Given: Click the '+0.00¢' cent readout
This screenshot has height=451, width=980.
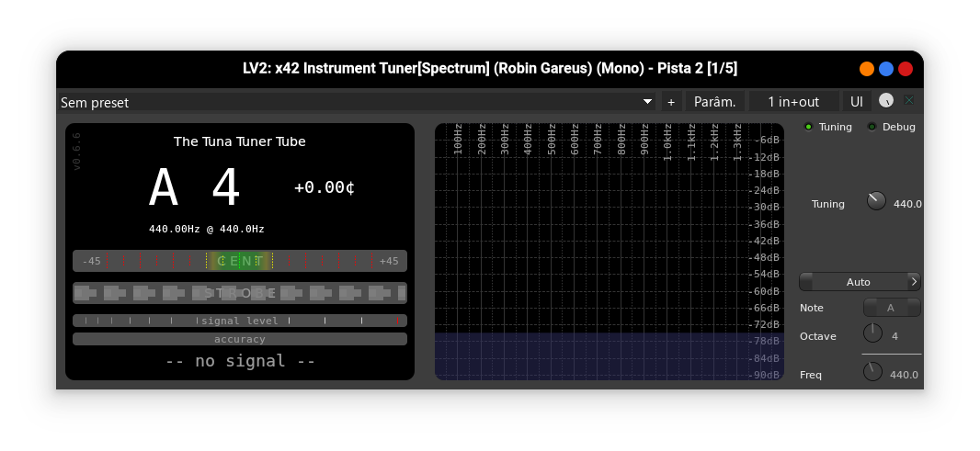Looking at the screenshot, I should [325, 187].
